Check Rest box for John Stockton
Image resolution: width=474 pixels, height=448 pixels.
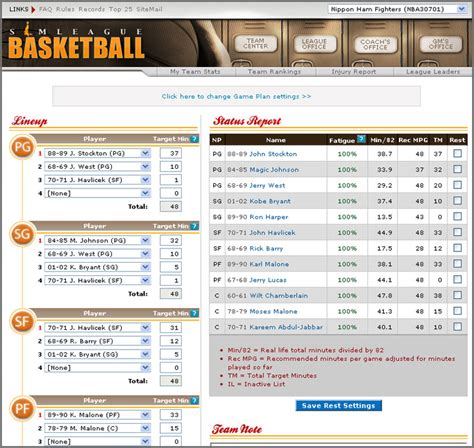[458, 153]
